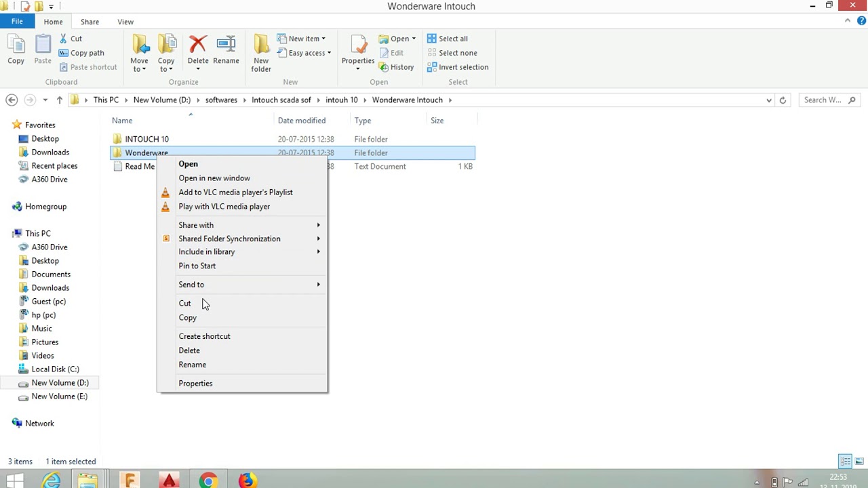Click the Up one level arrow
The height and width of the screenshot is (488, 868).
coord(60,100)
